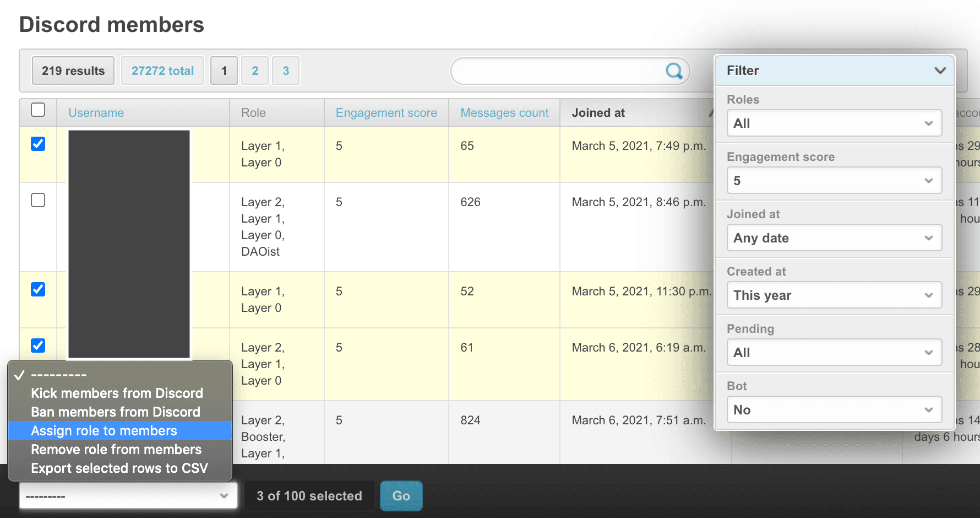Click the March 6, 2021, 7:51 a.m. cell

coord(639,420)
